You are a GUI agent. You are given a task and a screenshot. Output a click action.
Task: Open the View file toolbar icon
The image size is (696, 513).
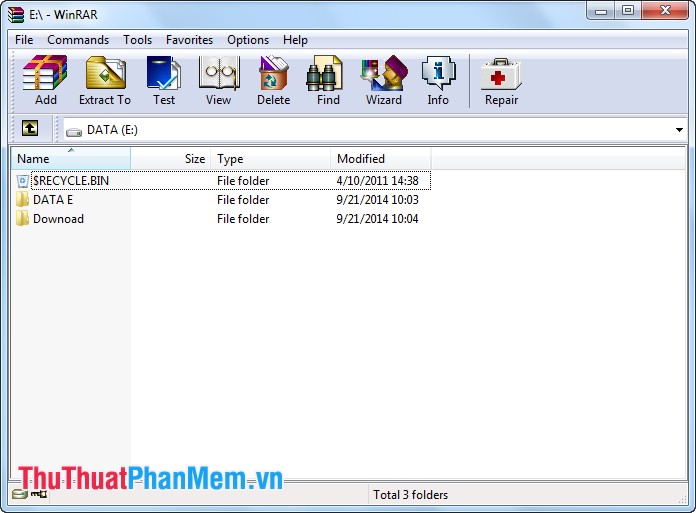(x=218, y=80)
